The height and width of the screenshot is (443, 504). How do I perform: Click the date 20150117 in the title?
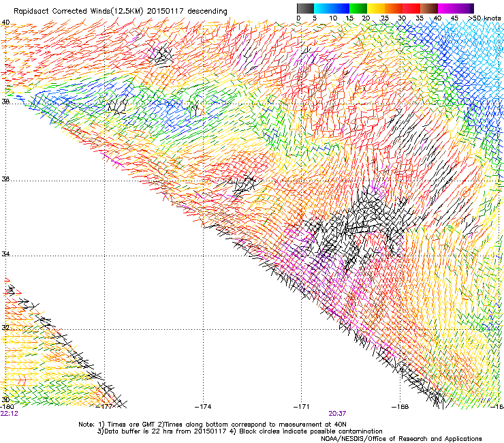pos(166,12)
